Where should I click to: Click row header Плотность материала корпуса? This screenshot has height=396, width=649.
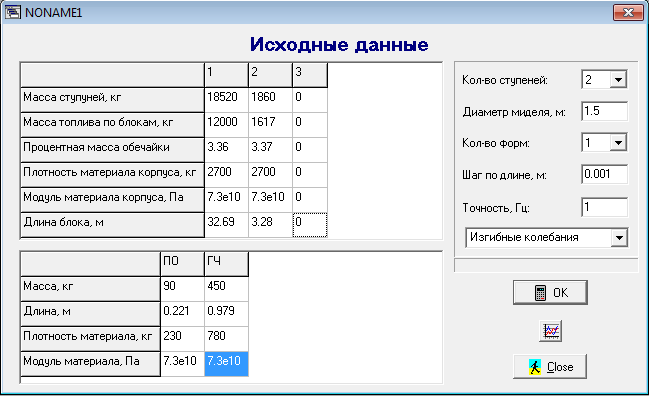(112, 174)
